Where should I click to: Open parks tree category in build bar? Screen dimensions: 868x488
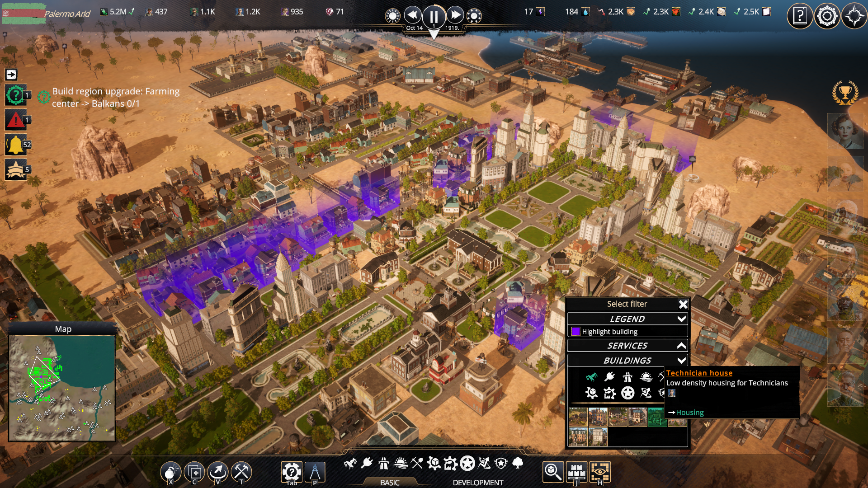518,463
